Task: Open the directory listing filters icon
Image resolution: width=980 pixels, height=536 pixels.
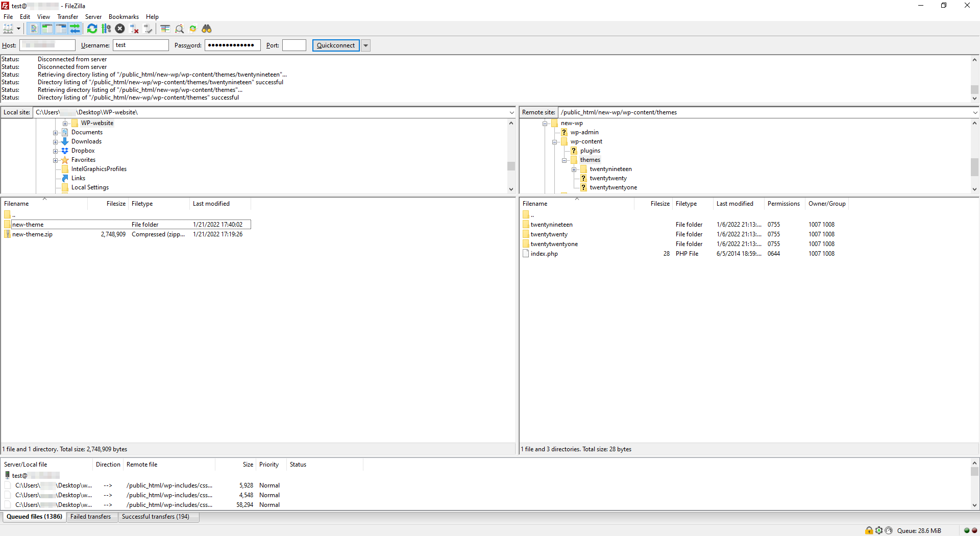Action: pos(165,29)
